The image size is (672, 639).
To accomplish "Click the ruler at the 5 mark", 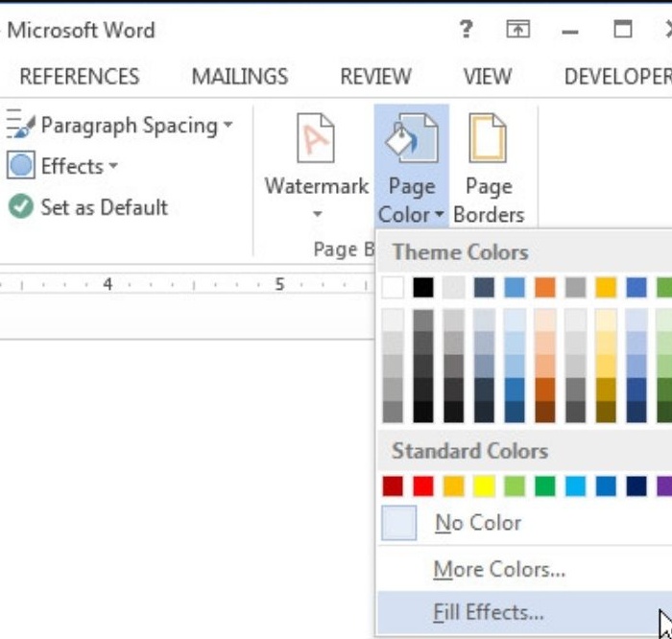I will (279, 284).
